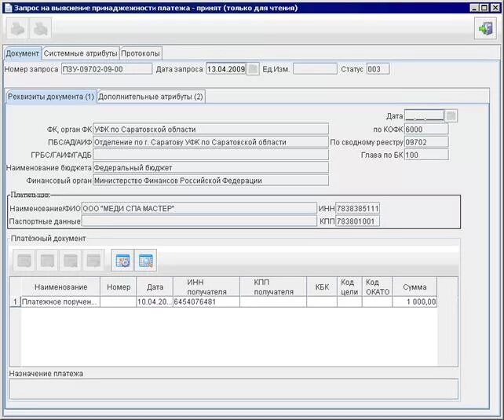
Task: Click the по КОФК field 6000
Action: click(x=426, y=130)
